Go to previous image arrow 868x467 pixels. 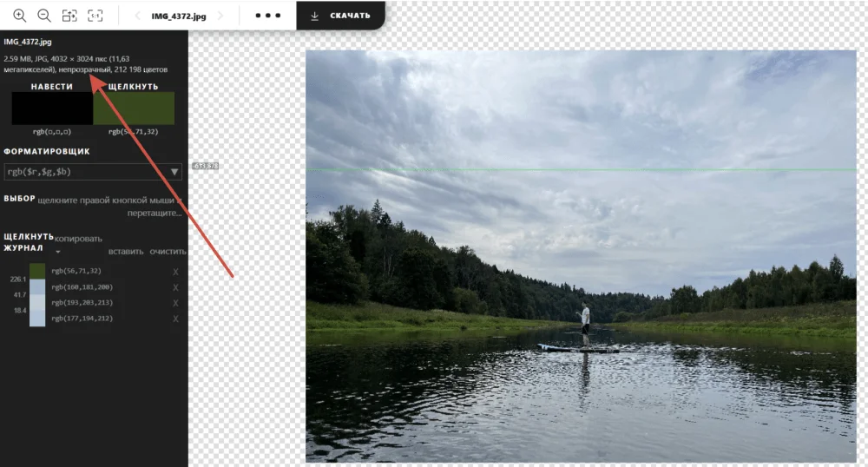pos(137,16)
